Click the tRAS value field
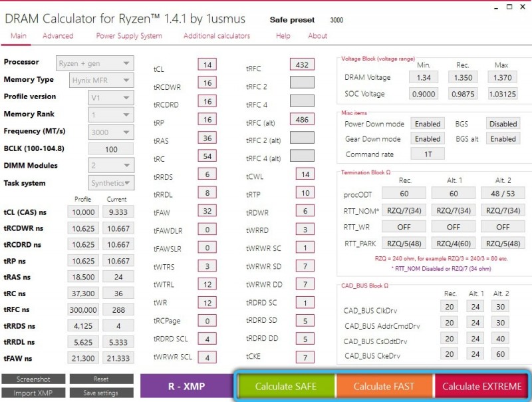Image resolution: width=532 pixels, height=402 pixels. (207, 138)
